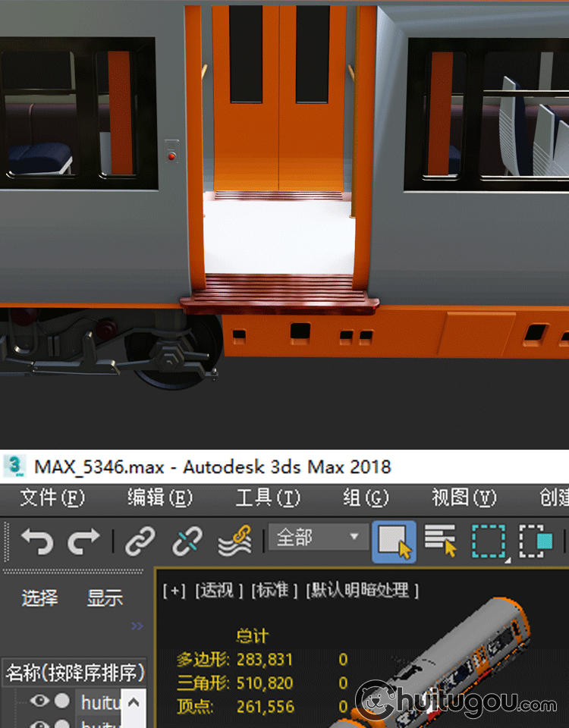Screen dimensions: 569x728
Task: Open the 组(G) menu
Action: pos(366,498)
